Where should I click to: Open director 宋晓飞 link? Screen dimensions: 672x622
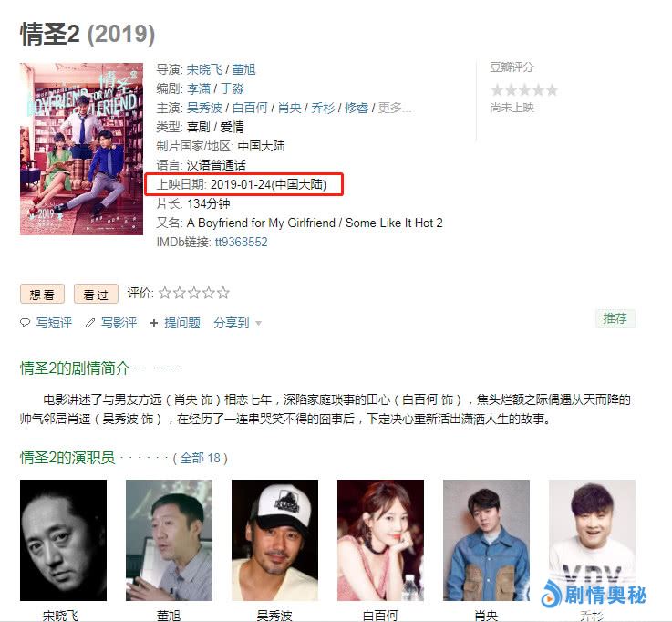(x=204, y=69)
